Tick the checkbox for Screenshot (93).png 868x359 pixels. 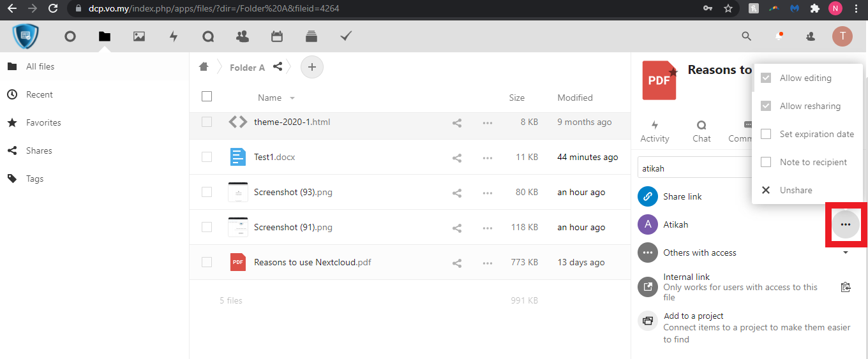click(x=207, y=192)
